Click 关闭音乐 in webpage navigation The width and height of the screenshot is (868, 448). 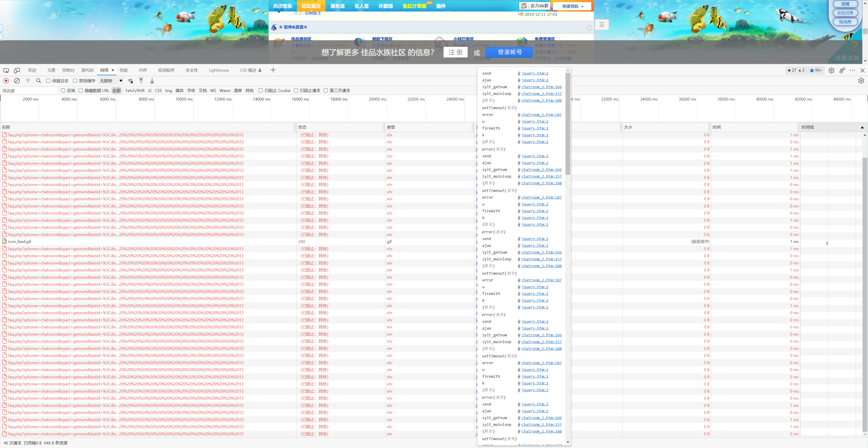[282, 6]
